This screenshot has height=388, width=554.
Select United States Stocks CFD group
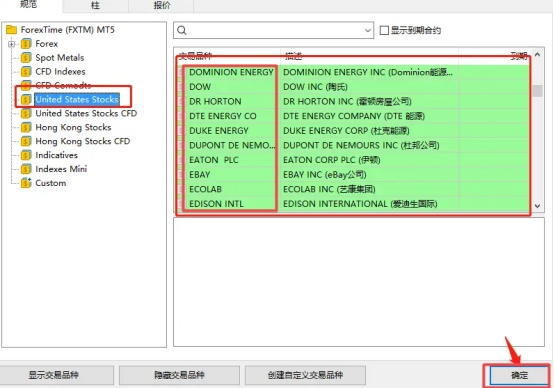click(x=86, y=113)
